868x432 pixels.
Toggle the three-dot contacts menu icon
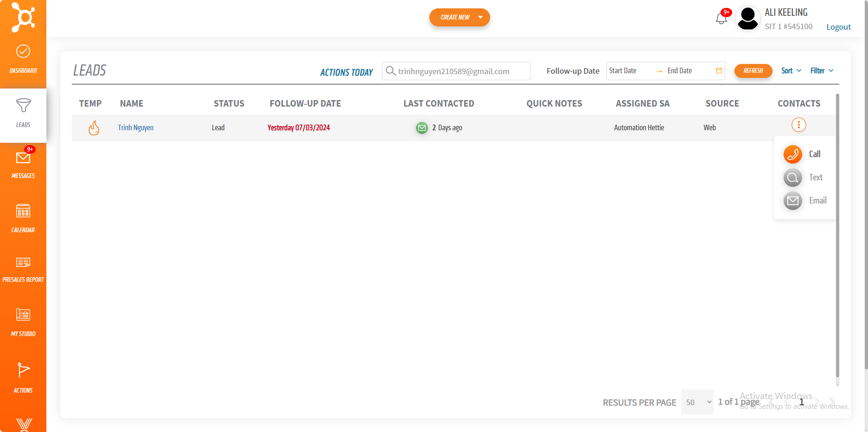tap(798, 125)
